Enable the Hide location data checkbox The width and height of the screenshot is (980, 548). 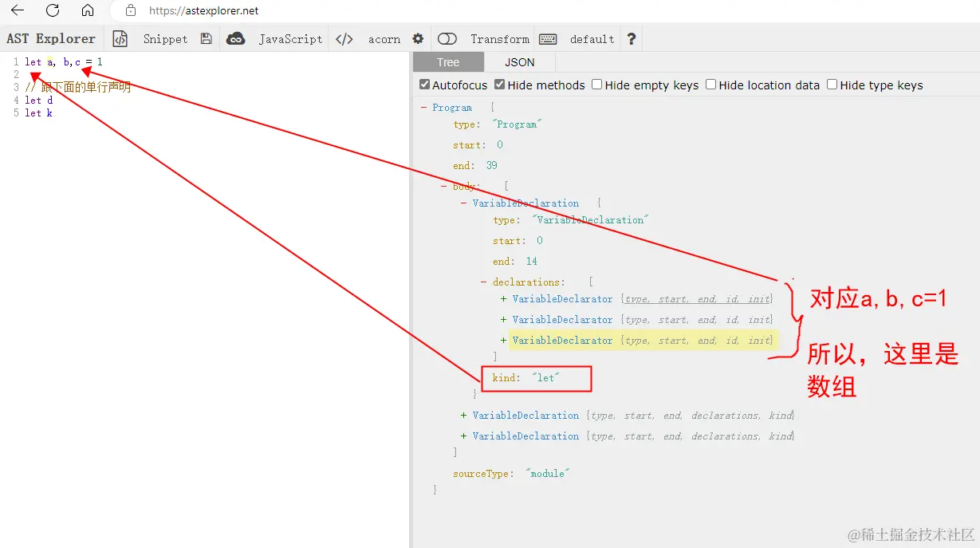click(710, 85)
